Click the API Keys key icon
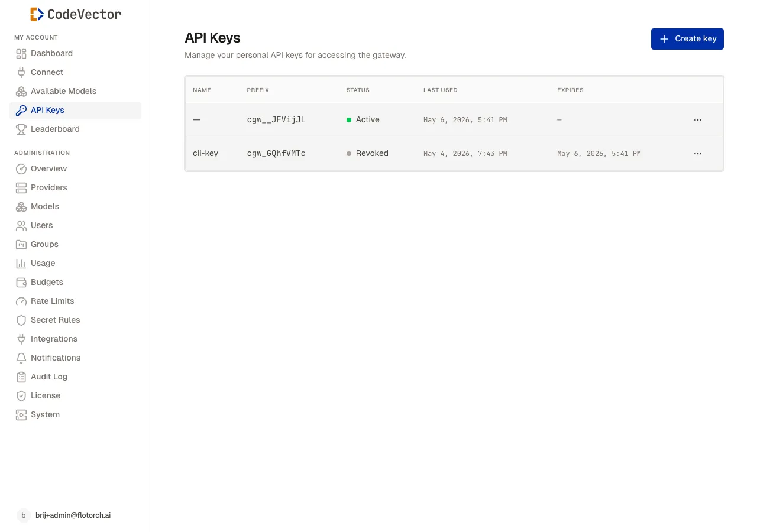This screenshot has width=757, height=532. pyautogui.click(x=21, y=111)
